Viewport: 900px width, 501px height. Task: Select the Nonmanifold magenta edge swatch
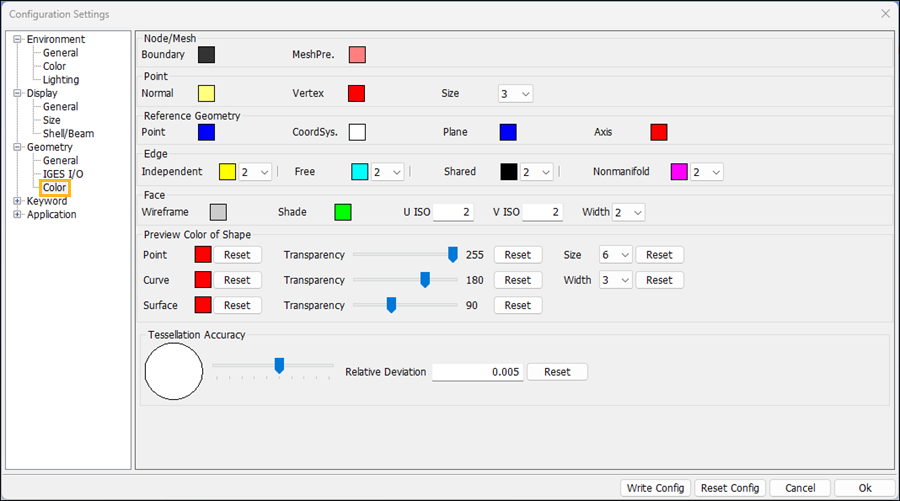click(679, 172)
